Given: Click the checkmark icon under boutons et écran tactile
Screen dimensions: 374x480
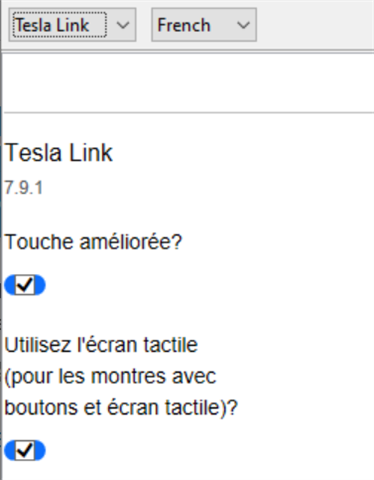Looking at the screenshot, I should tap(25, 450).
